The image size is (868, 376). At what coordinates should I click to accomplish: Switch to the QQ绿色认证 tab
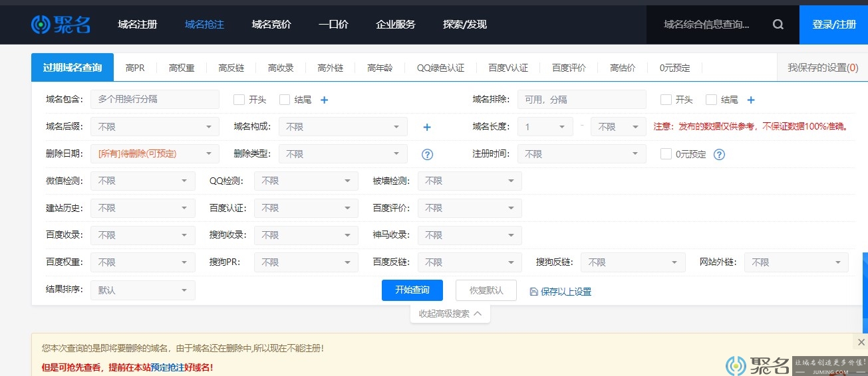[440, 68]
